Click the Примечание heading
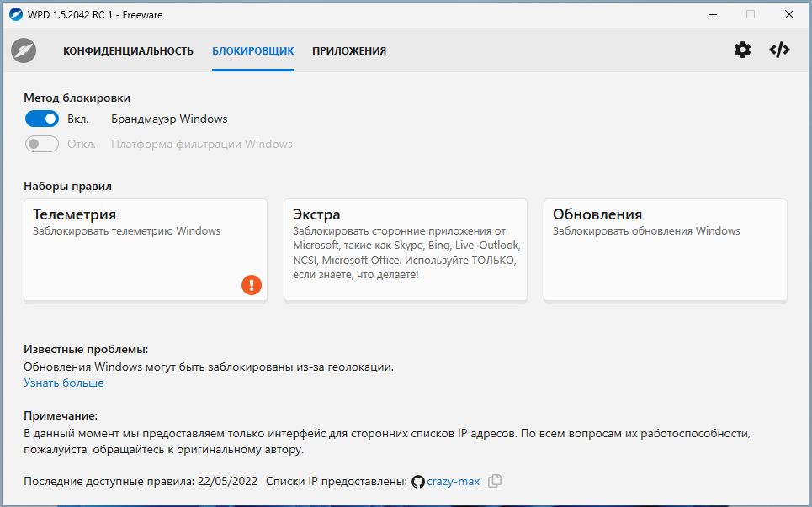 click(x=61, y=415)
